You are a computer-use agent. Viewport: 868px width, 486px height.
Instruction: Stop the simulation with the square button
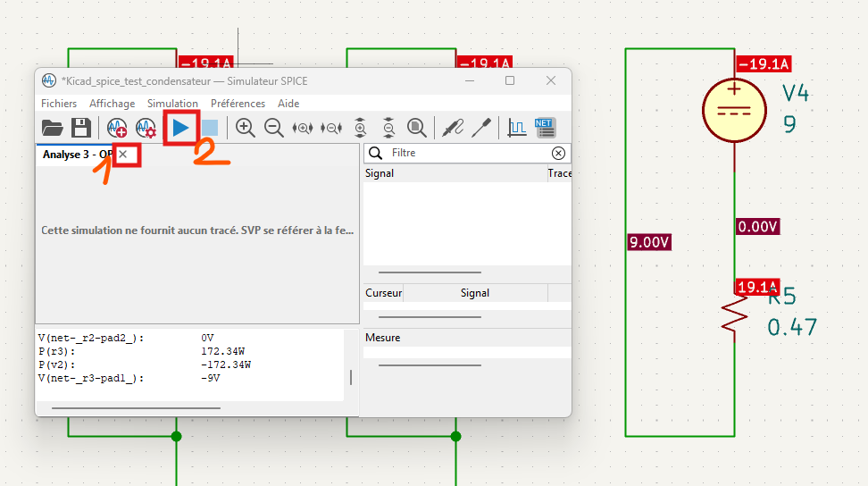210,128
